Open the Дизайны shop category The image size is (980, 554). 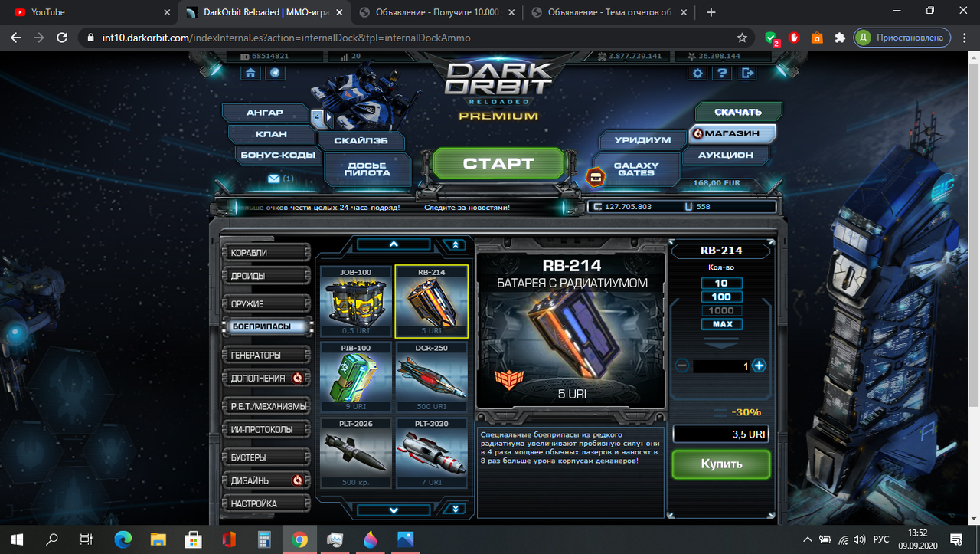266,480
